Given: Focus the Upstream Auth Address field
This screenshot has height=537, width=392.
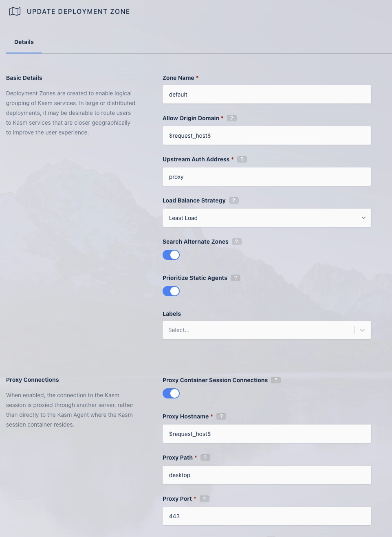Looking at the screenshot, I should pos(266,177).
